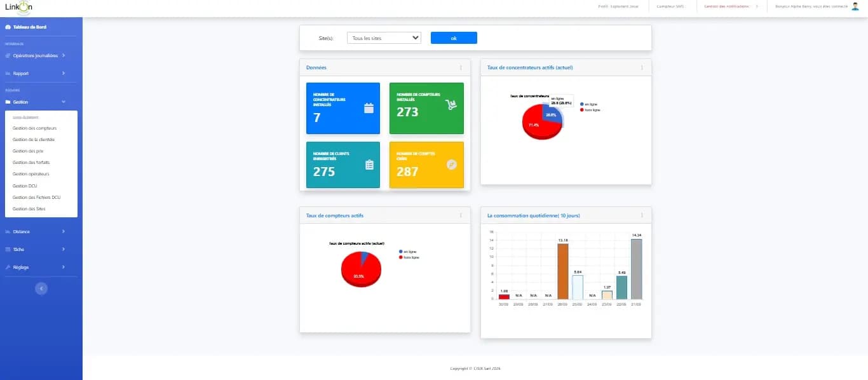Open consommation quotidienne card options menu
Viewport: 868px width, 380px height.
642,215
